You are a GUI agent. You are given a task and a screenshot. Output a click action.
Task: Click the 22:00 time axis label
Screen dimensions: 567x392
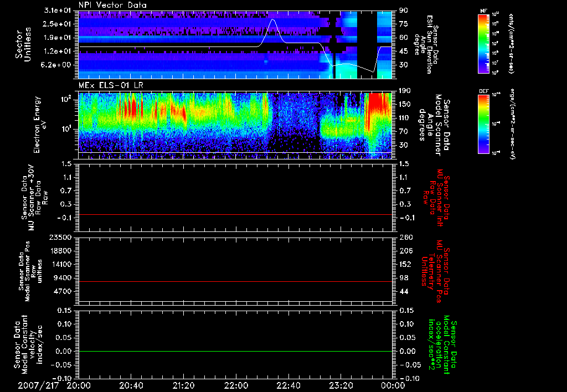(x=236, y=385)
